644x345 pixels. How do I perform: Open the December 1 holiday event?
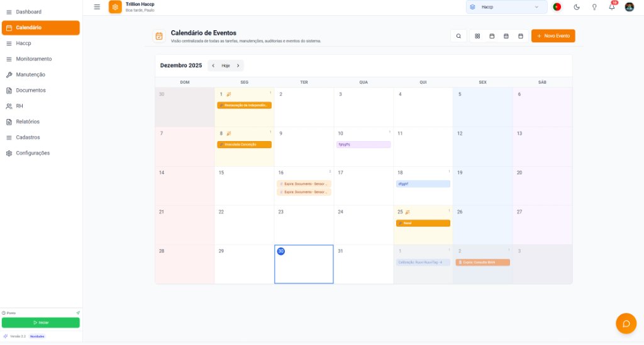click(245, 105)
